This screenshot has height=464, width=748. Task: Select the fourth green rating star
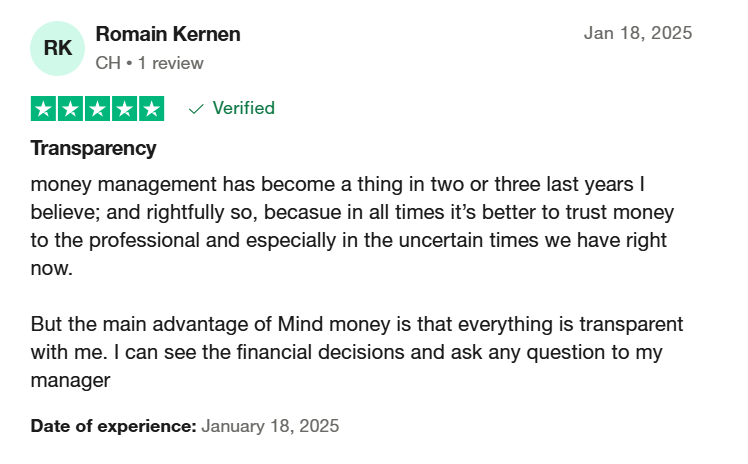tap(125, 109)
